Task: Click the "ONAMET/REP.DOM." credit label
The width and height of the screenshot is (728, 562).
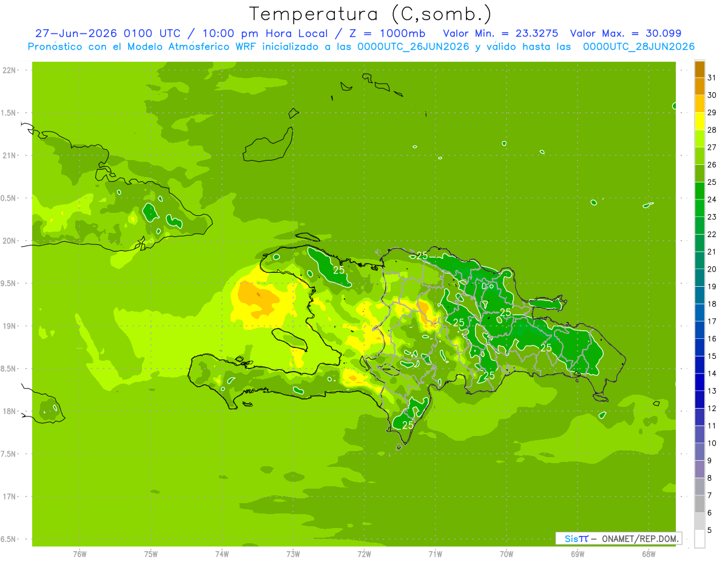Action: pos(641,538)
